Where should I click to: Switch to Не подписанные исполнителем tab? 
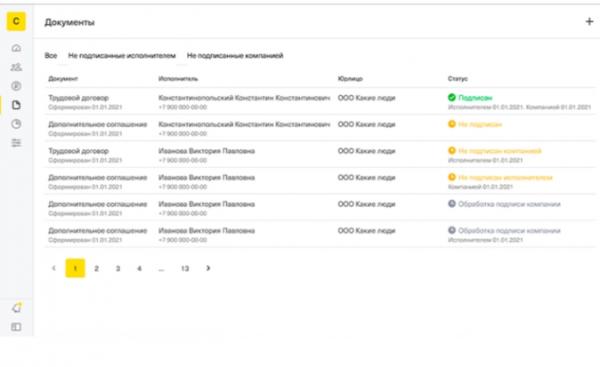click(x=122, y=55)
